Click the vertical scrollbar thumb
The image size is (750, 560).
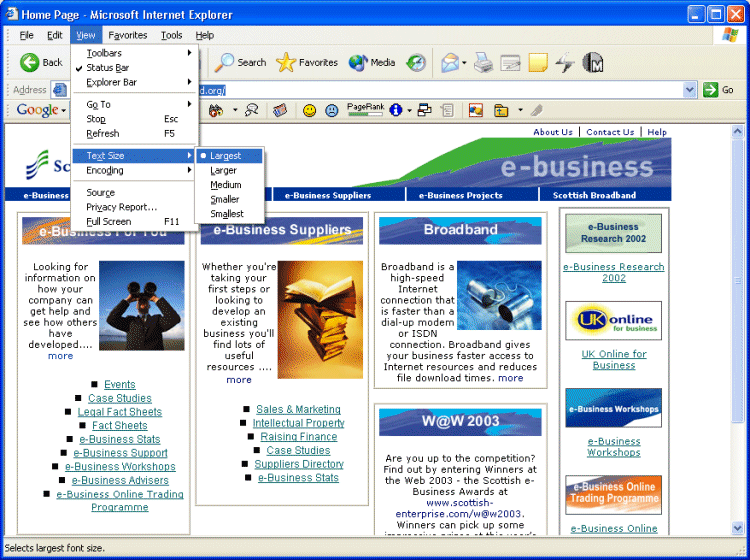(737, 281)
